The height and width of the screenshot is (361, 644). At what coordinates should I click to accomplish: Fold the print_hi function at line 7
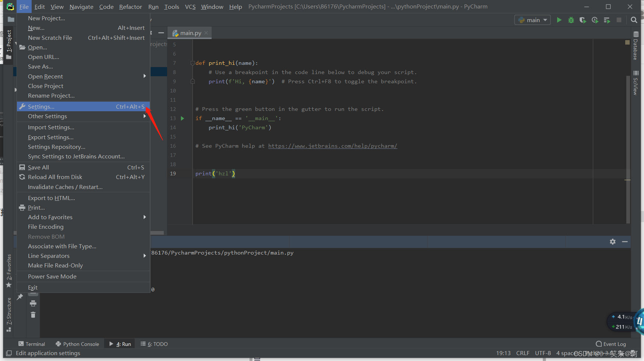coord(192,63)
